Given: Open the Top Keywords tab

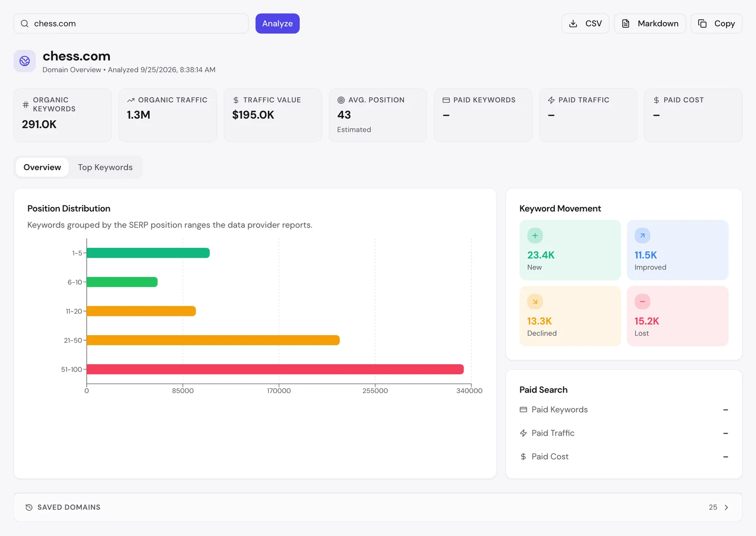Looking at the screenshot, I should (x=105, y=167).
